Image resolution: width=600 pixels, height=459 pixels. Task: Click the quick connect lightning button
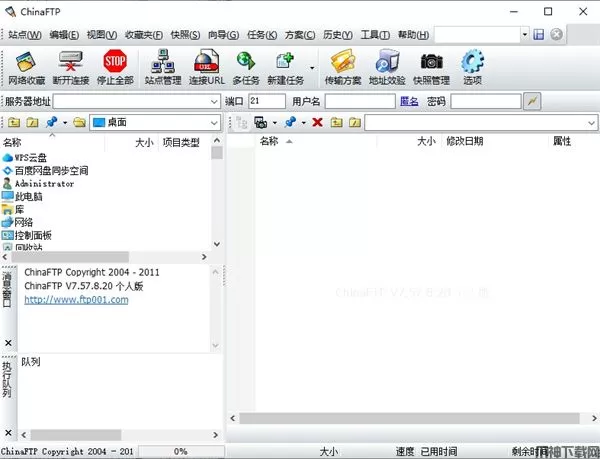pos(532,101)
